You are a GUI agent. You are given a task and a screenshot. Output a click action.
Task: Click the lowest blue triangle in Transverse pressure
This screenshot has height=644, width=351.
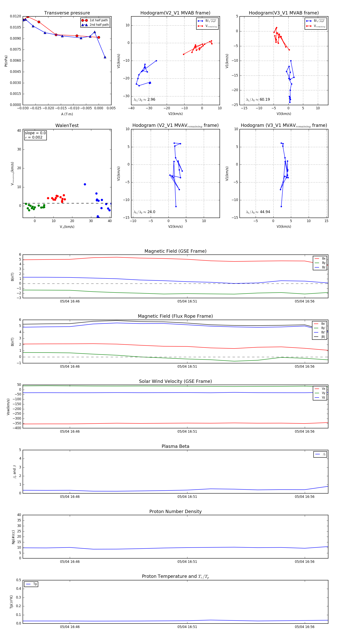pyautogui.click(x=105, y=57)
